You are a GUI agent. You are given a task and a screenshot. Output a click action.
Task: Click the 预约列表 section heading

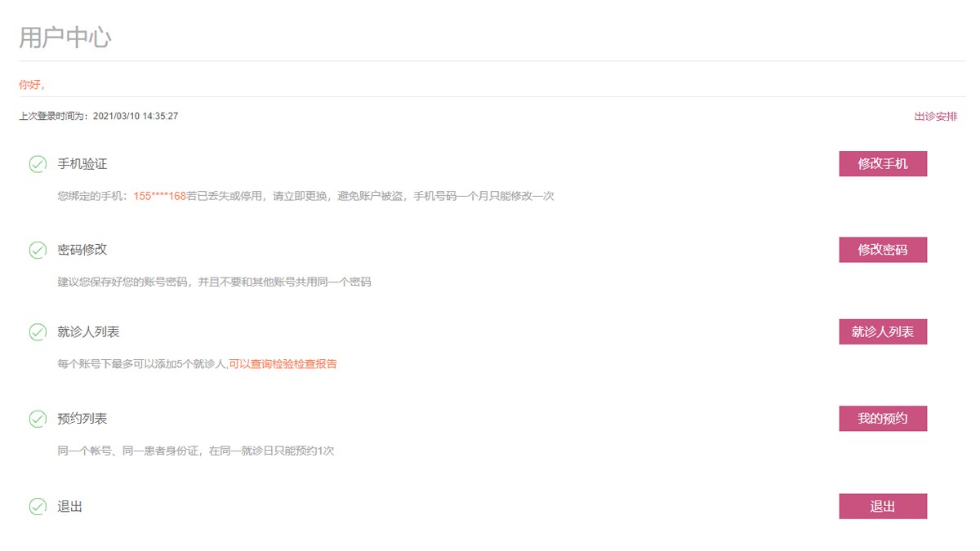tap(82, 419)
